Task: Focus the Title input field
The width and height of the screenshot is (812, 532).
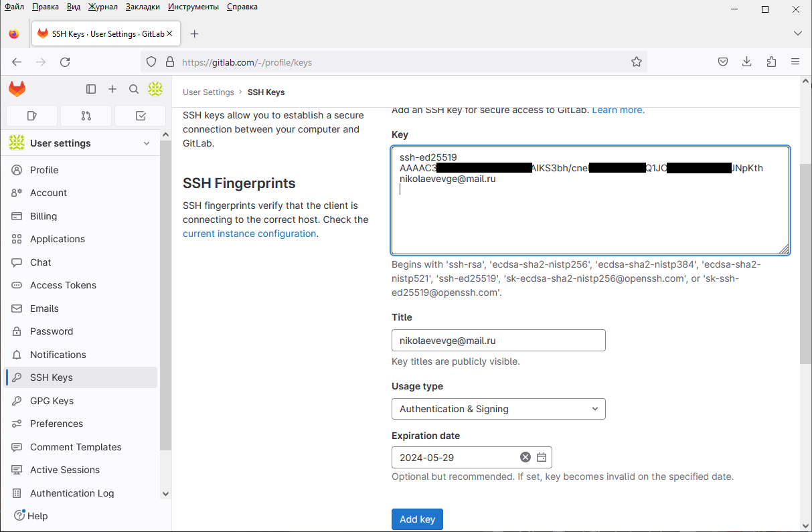Action: pyautogui.click(x=499, y=341)
